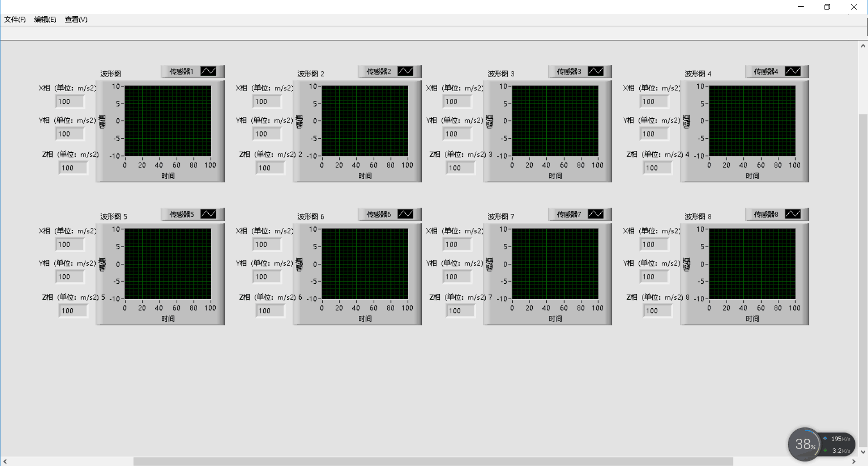Click the Y相 value field of 波形图 2
Screen dimensions: 868x466
coord(267,134)
